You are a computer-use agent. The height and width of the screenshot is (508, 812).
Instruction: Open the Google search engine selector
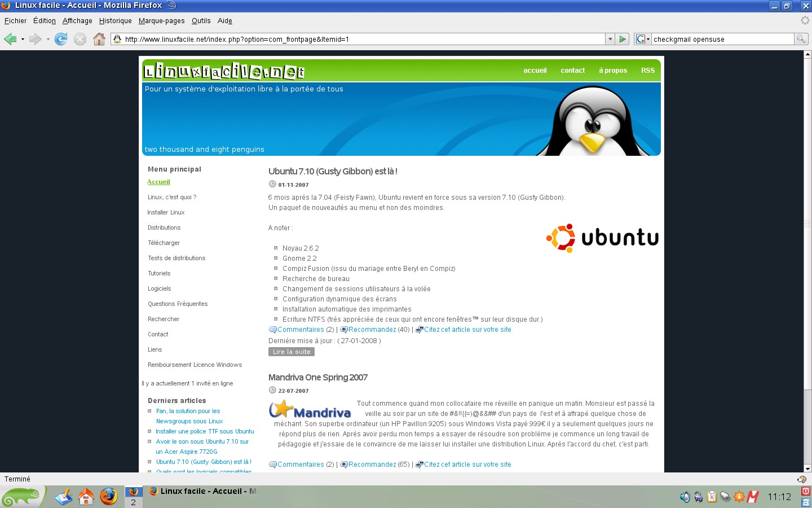coord(643,39)
